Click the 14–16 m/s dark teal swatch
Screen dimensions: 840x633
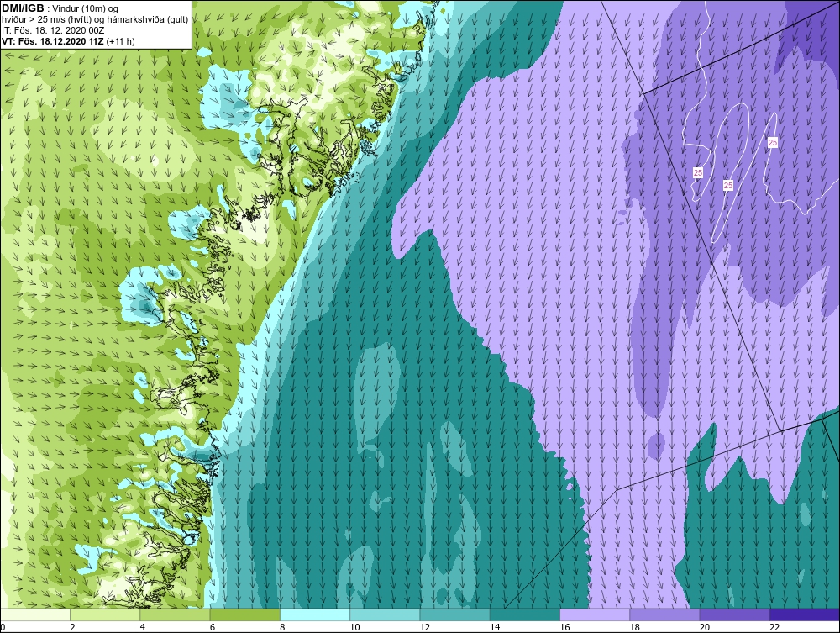click(524, 615)
